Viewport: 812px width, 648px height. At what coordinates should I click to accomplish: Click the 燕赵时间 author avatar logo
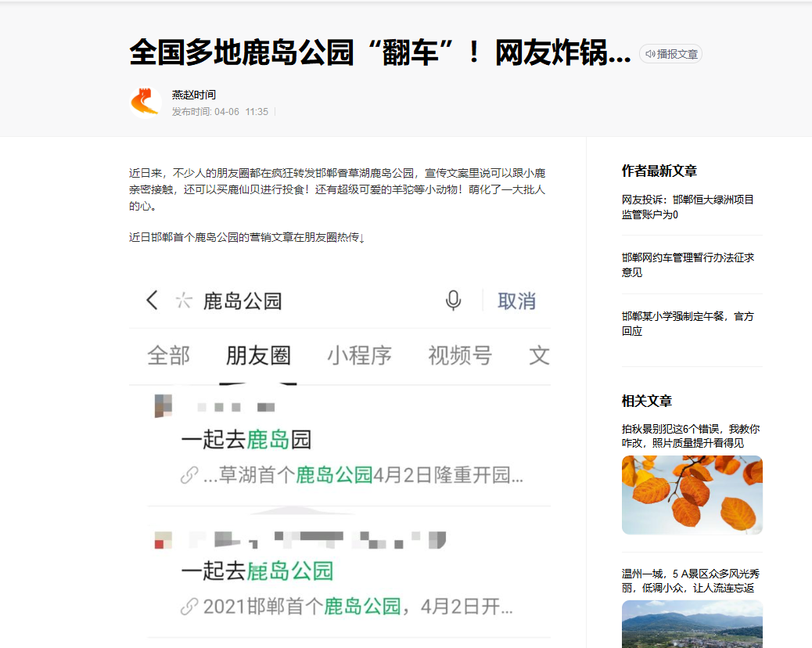(145, 102)
